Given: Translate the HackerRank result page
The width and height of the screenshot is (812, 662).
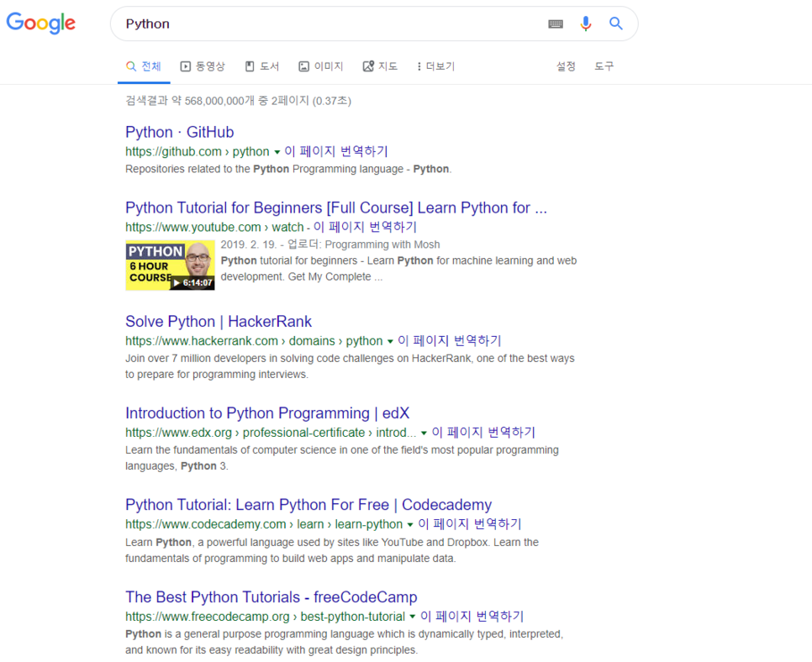Looking at the screenshot, I should [450, 340].
